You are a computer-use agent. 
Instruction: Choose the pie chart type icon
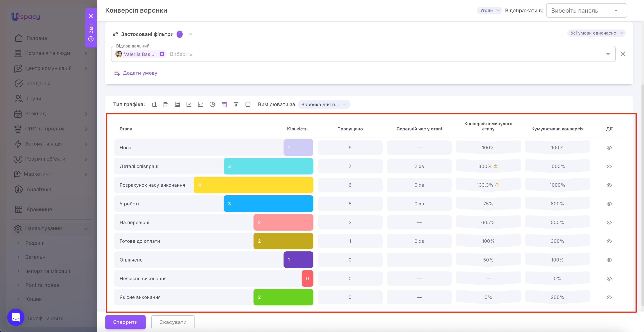coord(212,104)
